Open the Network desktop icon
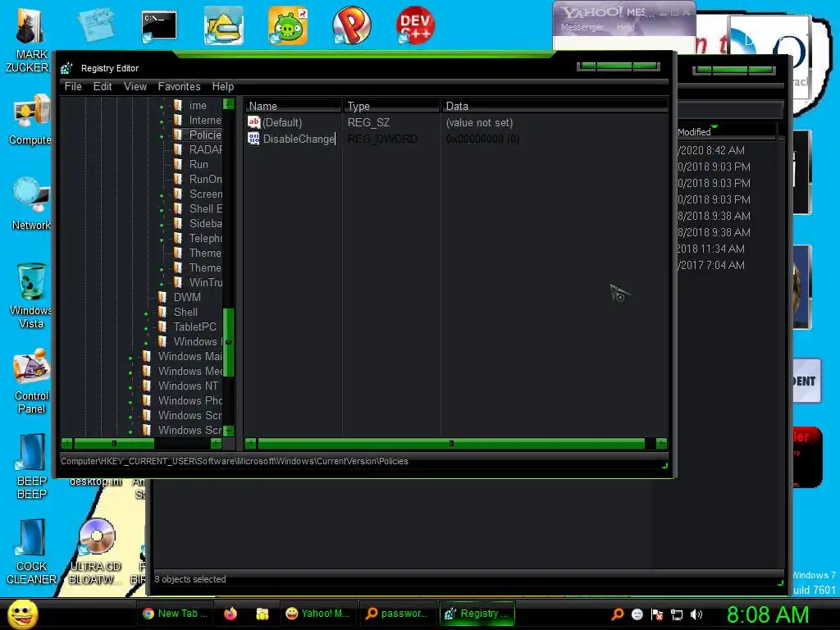 pyautogui.click(x=31, y=204)
